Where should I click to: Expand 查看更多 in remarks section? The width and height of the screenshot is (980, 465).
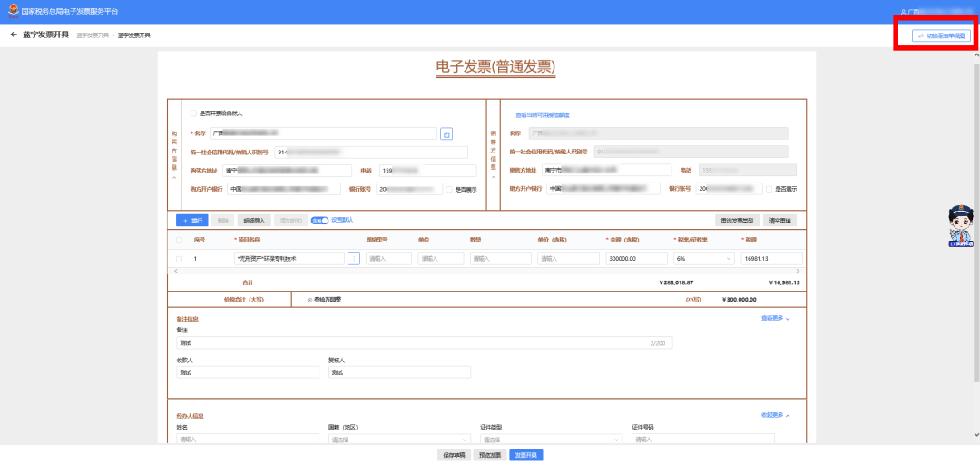point(776,319)
